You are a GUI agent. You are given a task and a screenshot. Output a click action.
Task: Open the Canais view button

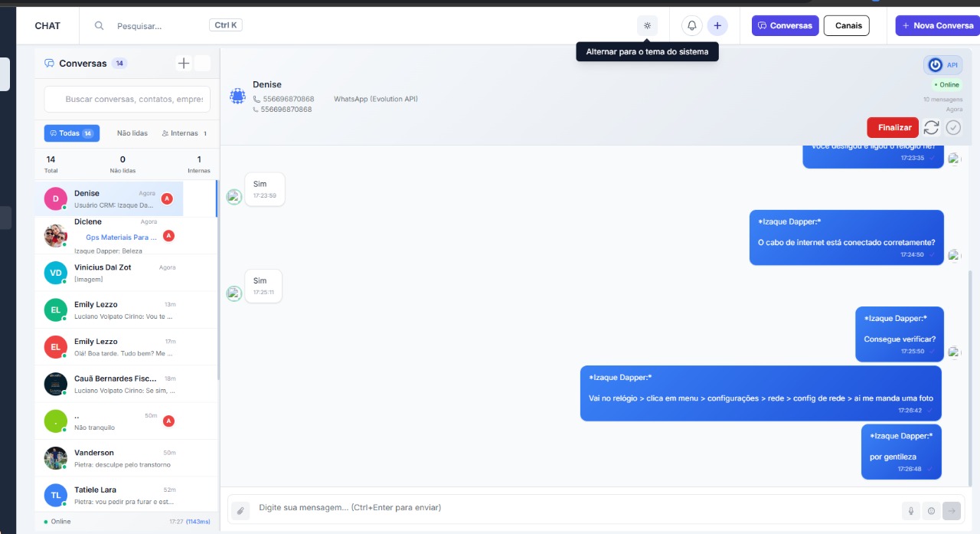pyautogui.click(x=846, y=25)
